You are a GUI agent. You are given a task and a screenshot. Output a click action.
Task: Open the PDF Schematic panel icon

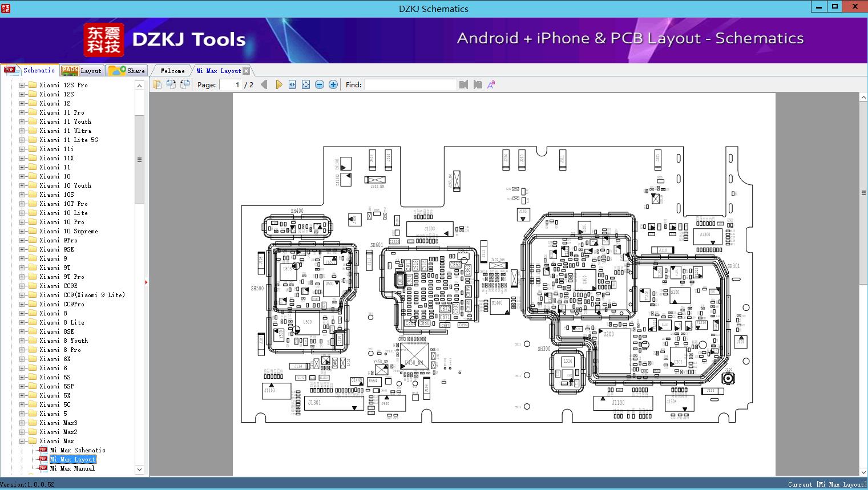pyautogui.click(x=10, y=70)
